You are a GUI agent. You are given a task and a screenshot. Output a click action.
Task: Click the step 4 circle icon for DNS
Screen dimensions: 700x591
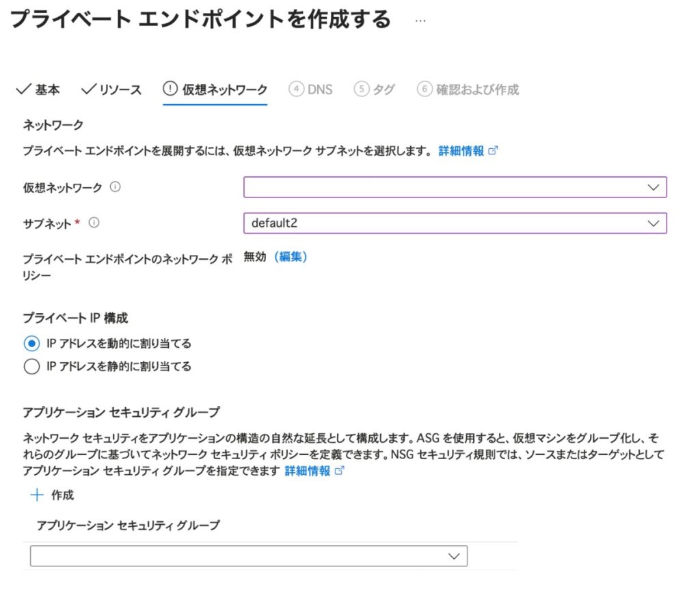click(296, 90)
